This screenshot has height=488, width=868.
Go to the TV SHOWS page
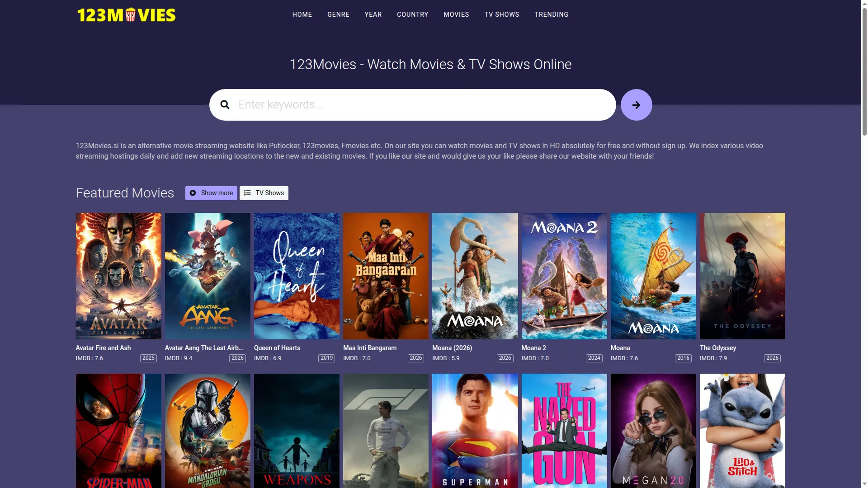[x=502, y=14]
